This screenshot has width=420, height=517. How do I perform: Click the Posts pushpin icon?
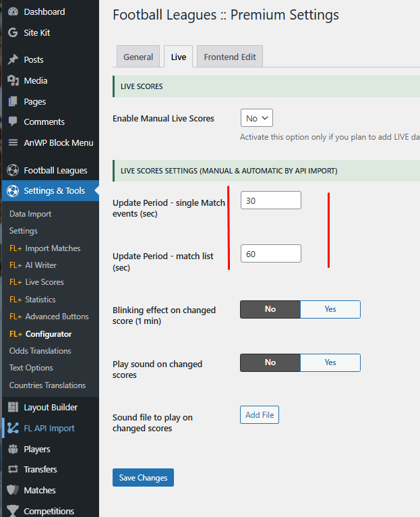point(13,59)
